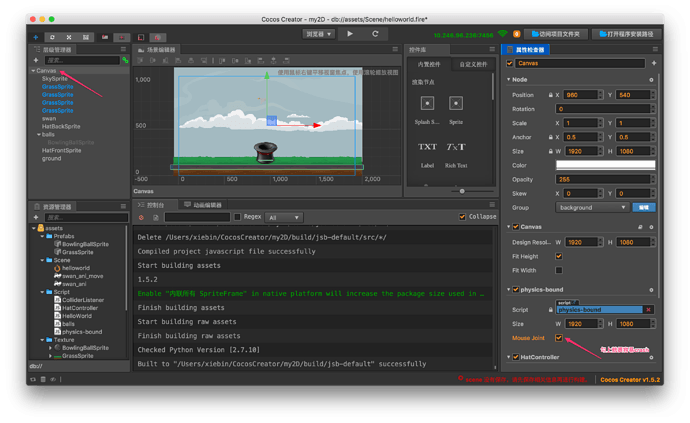Select the SkySprite node
Image resolution: width=690 pixels, height=423 pixels.
tap(55, 79)
